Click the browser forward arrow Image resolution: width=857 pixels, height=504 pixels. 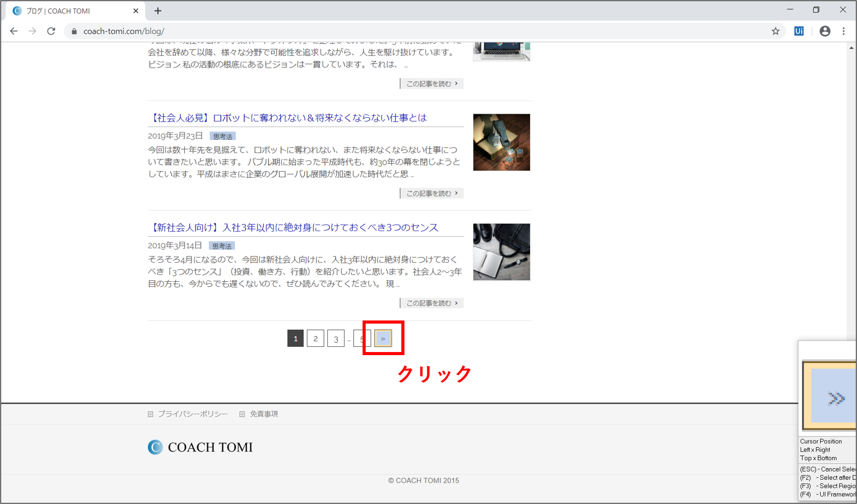[33, 31]
